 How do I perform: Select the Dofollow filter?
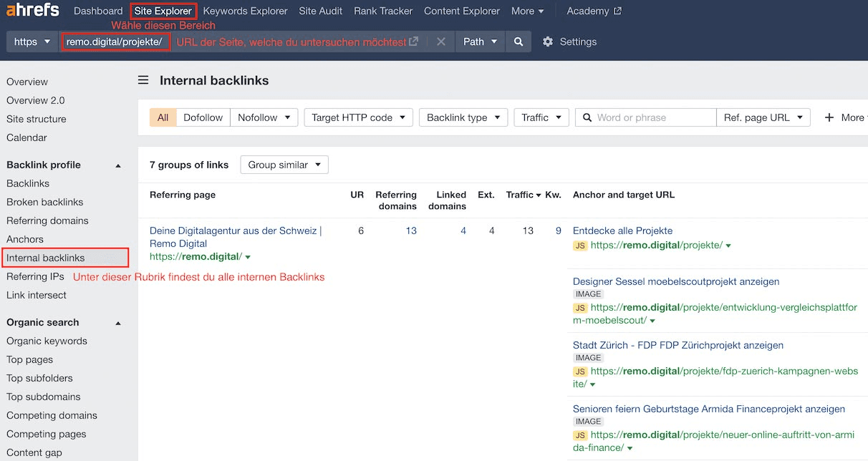[x=203, y=117]
